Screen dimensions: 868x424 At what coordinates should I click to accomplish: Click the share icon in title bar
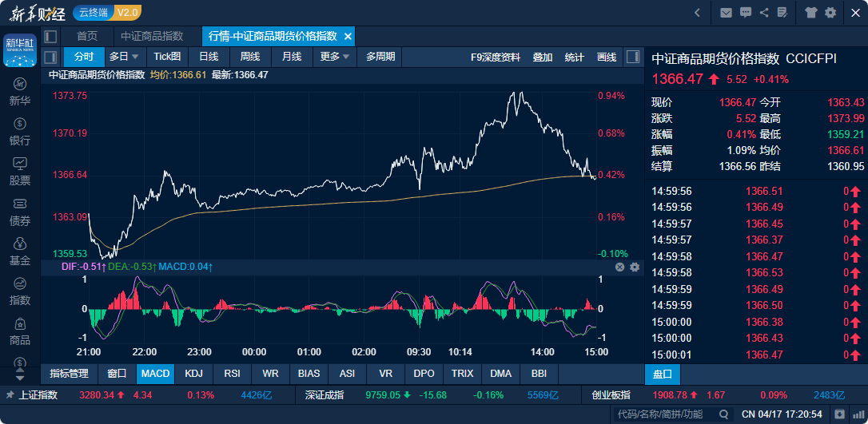tap(765, 13)
